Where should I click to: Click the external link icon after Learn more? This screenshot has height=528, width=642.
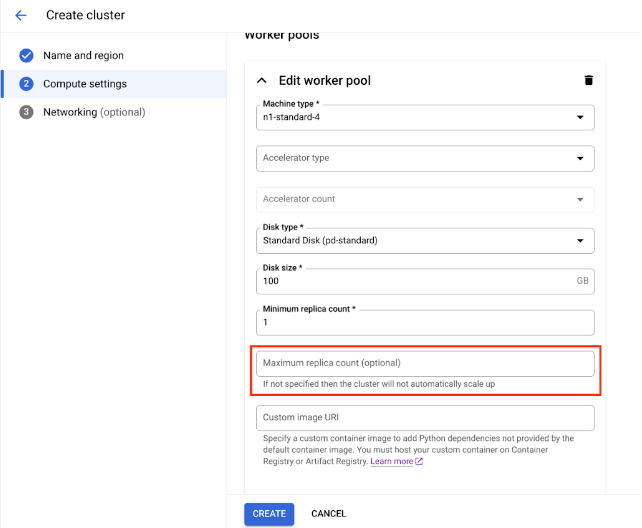419,462
